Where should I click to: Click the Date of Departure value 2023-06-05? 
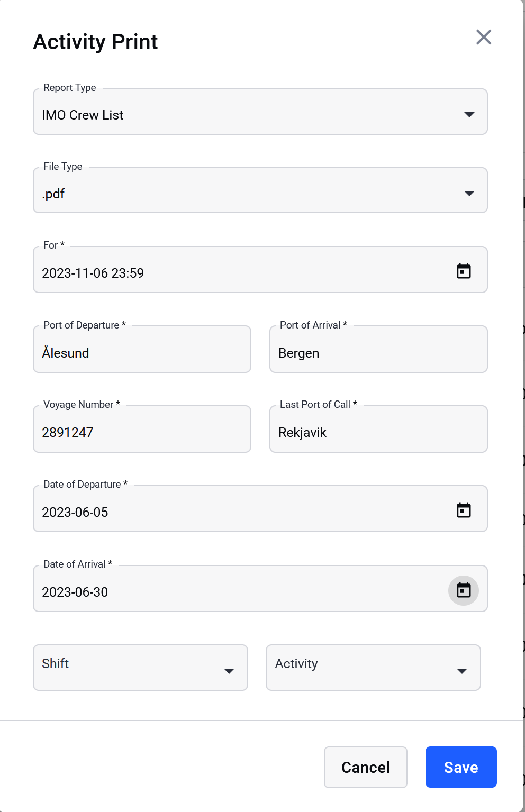point(75,512)
